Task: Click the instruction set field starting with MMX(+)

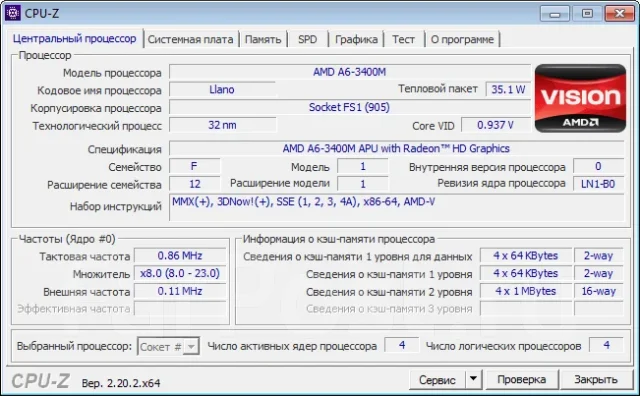Action: pos(396,207)
